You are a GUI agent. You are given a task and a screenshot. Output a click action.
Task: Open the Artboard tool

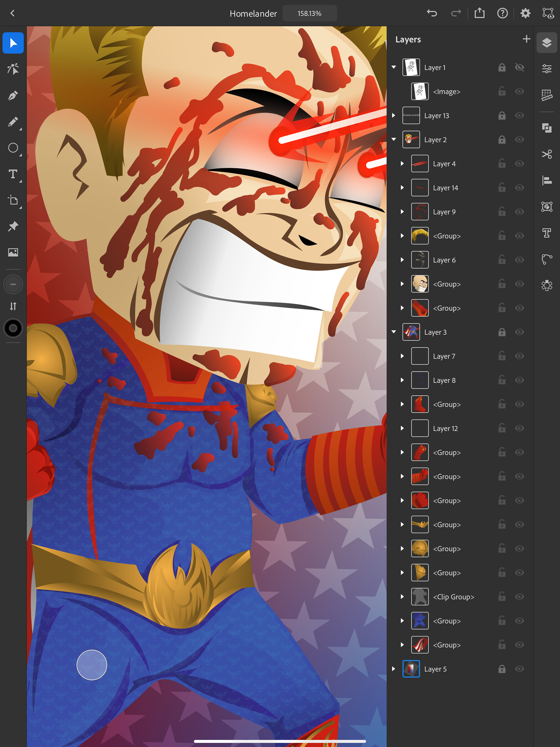pyautogui.click(x=13, y=200)
